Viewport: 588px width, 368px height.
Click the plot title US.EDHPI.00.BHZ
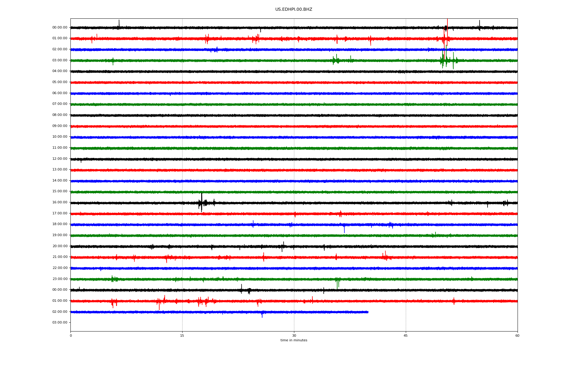click(293, 10)
